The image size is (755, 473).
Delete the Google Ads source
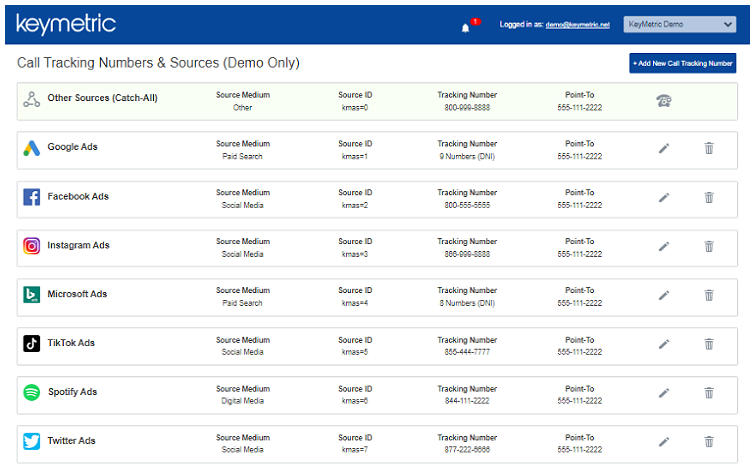coord(709,148)
